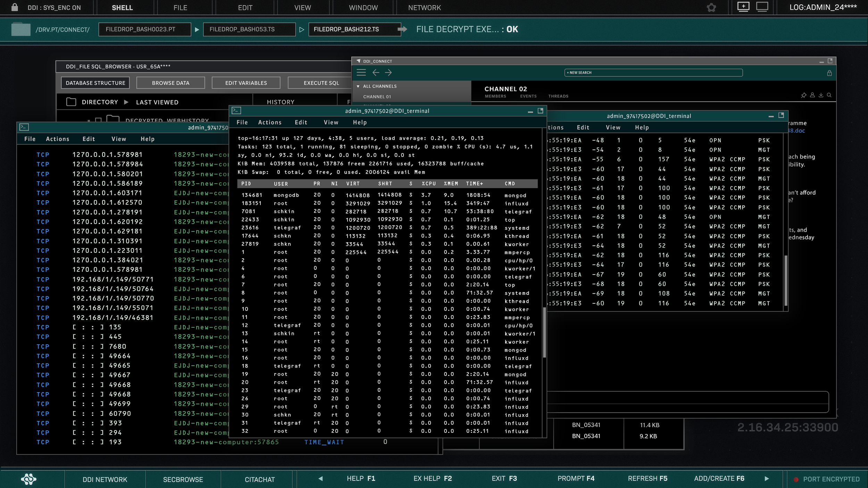
Task: Click the red PORT ENCRYPTED indicator dot
Action: [796, 479]
